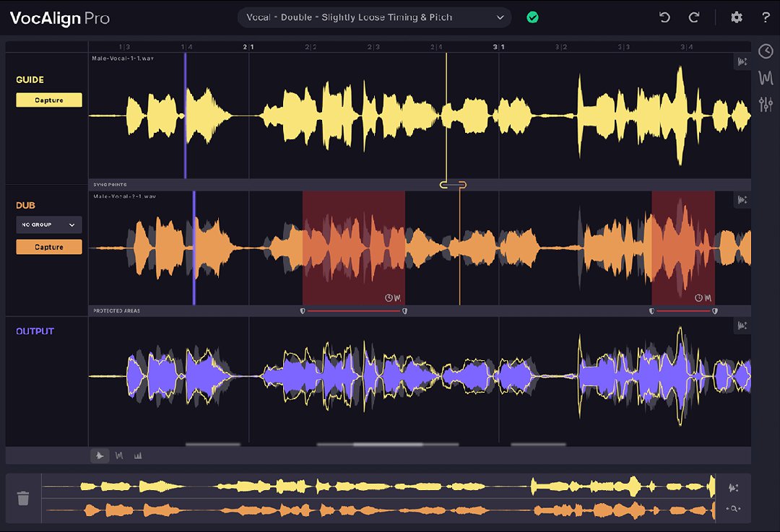Expand the NO GROUP dropdown

pyautogui.click(x=48, y=224)
